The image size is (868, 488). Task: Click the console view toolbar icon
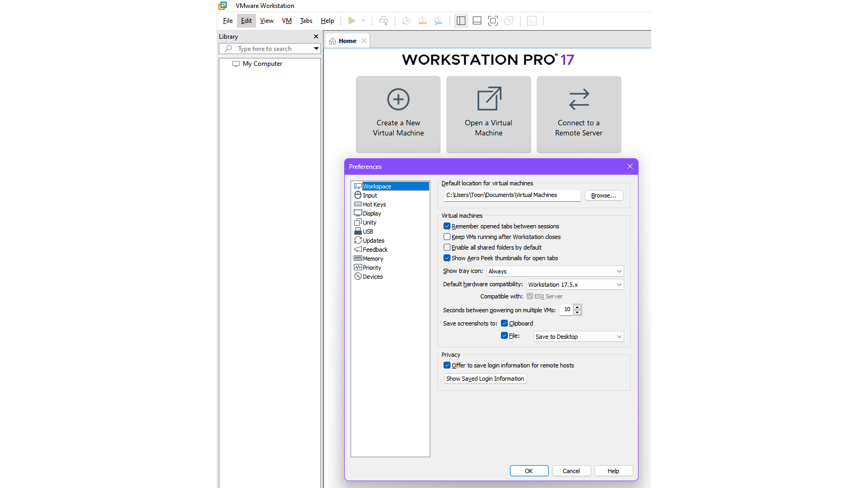click(532, 21)
